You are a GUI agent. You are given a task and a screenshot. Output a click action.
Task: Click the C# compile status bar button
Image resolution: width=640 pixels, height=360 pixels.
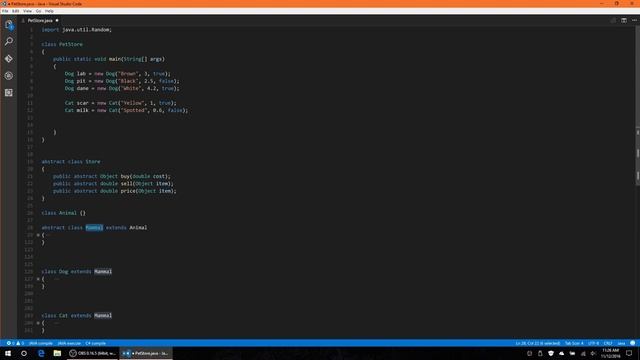click(x=96, y=343)
